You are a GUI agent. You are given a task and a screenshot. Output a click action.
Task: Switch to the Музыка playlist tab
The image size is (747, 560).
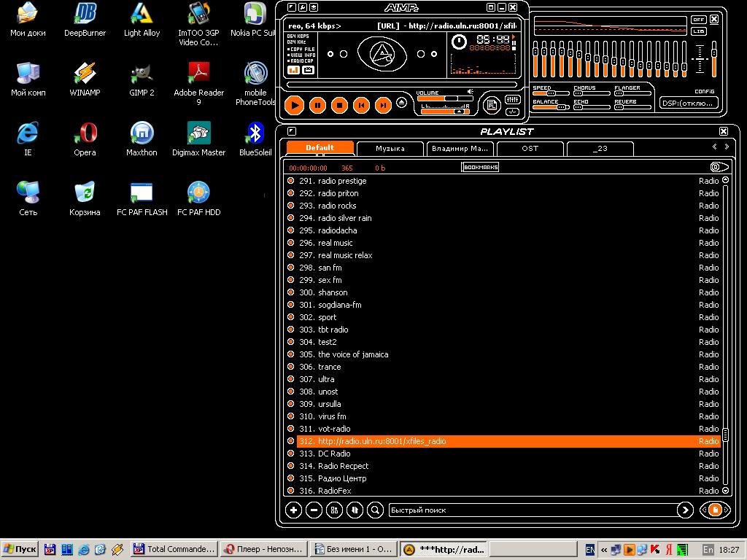tap(390, 148)
